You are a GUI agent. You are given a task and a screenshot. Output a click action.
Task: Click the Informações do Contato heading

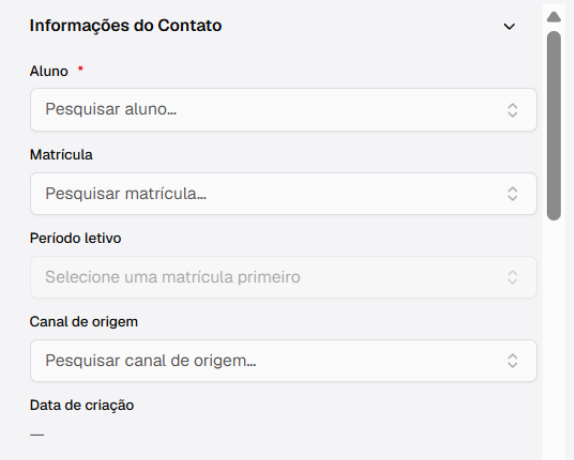coord(126,26)
